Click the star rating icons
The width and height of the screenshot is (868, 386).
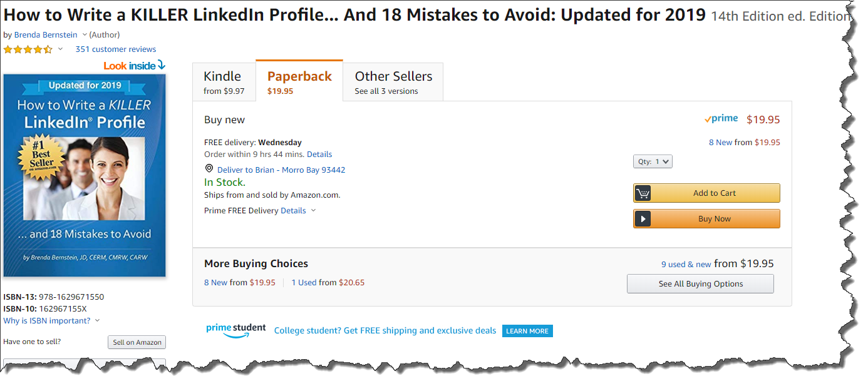coord(28,49)
